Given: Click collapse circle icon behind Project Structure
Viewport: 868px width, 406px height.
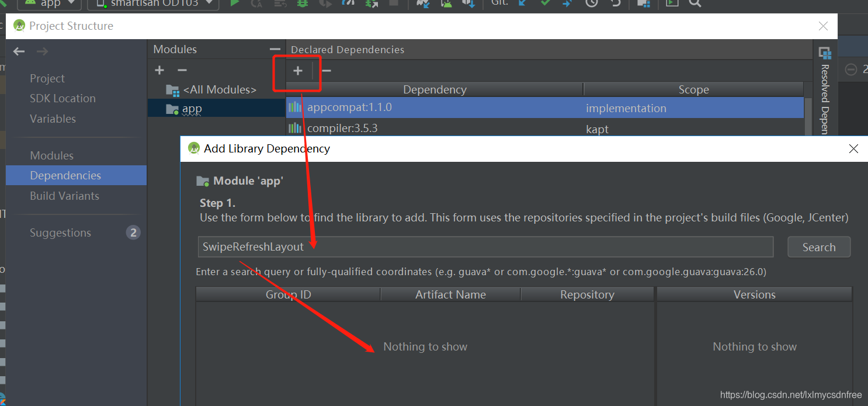Looking at the screenshot, I should [851, 70].
